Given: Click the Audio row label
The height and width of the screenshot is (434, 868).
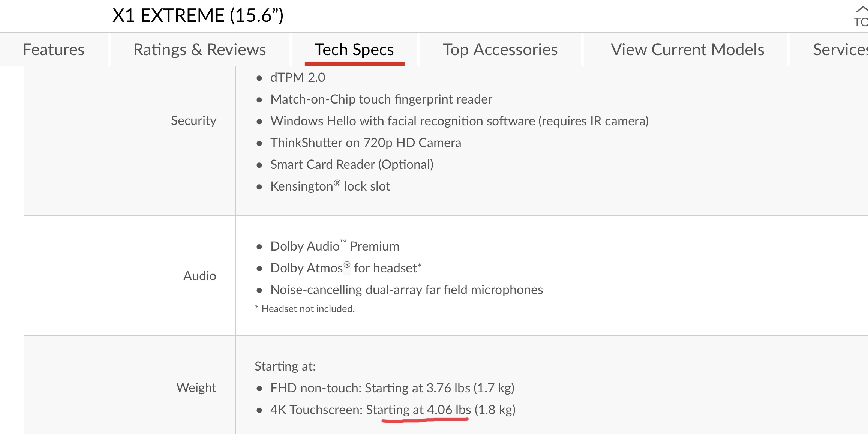Looking at the screenshot, I should (x=199, y=276).
